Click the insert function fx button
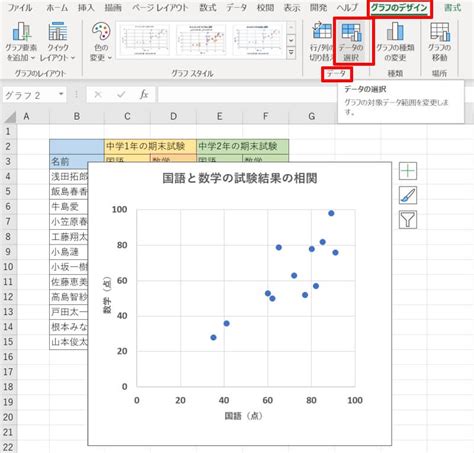The height and width of the screenshot is (453, 474). click(144, 94)
